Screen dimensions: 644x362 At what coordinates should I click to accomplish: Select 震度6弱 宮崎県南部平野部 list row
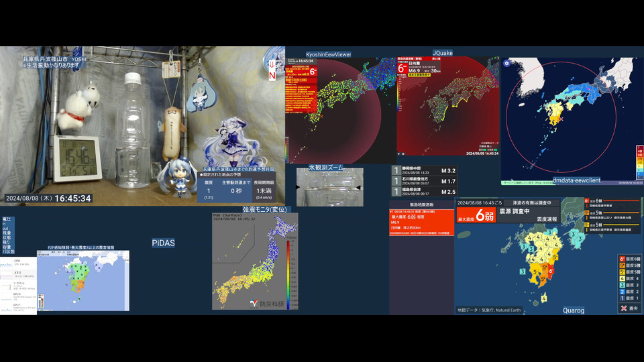click(612, 203)
